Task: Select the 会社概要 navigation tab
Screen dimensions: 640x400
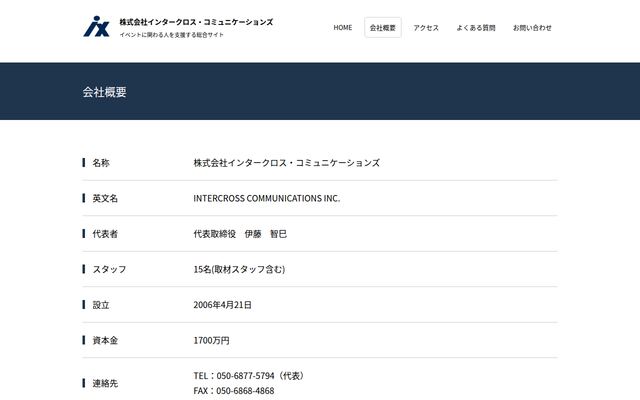Action: click(382, 28)
